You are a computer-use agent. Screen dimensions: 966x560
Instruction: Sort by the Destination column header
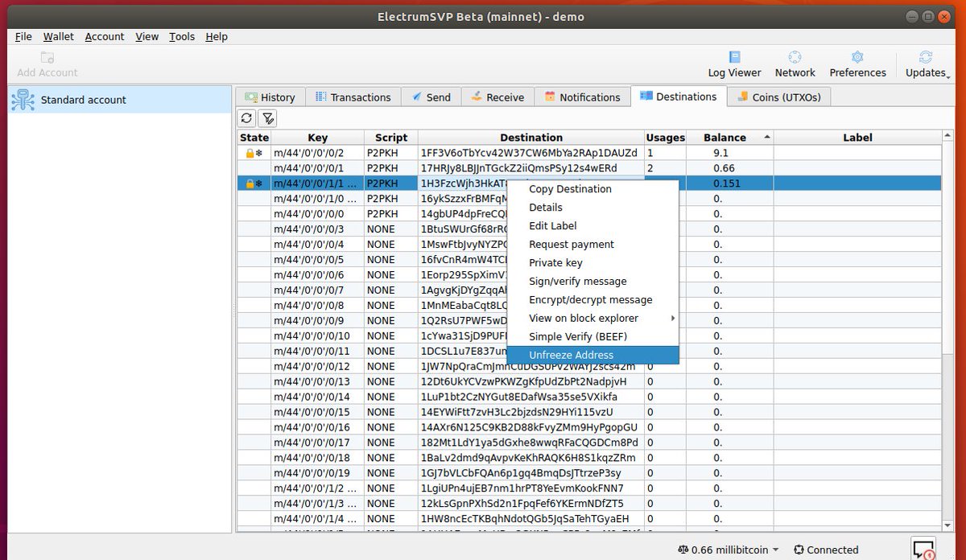coord(531,138)
